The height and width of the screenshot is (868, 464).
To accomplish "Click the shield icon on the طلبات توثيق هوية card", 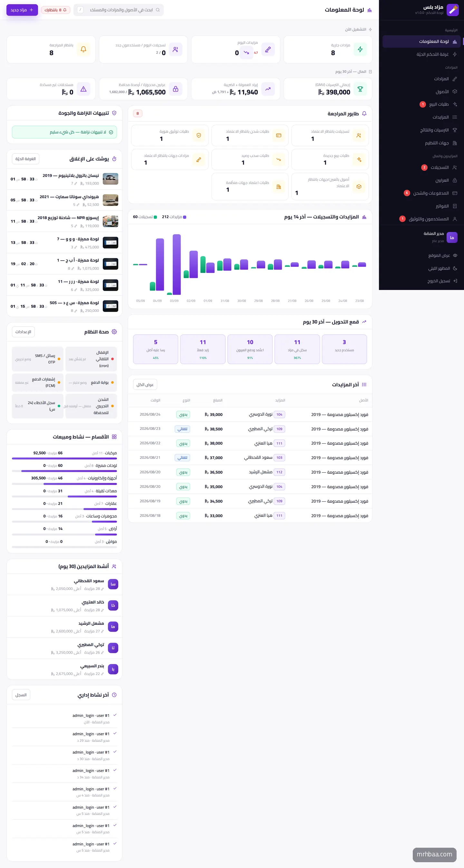I will (199, 135).
